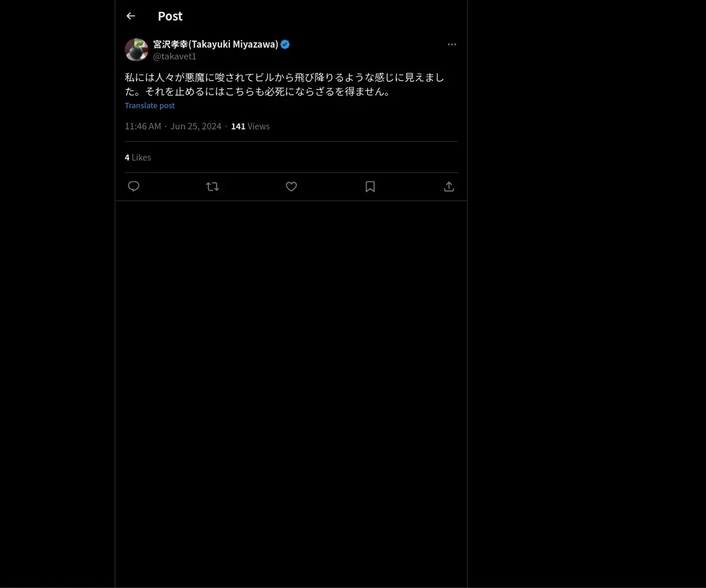The image size is (706, 588).
Task: Click the blue verified badge
Action: (x=285, y=44)
